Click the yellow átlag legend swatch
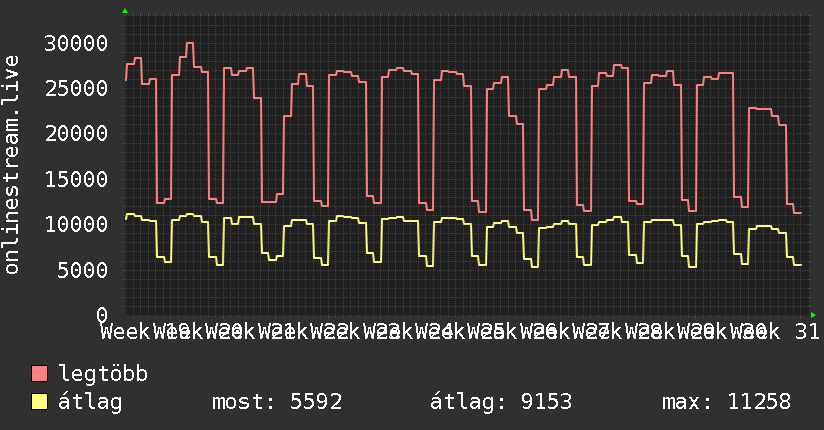Viewport: 824px width, 430px height. [x=39, y=402]
